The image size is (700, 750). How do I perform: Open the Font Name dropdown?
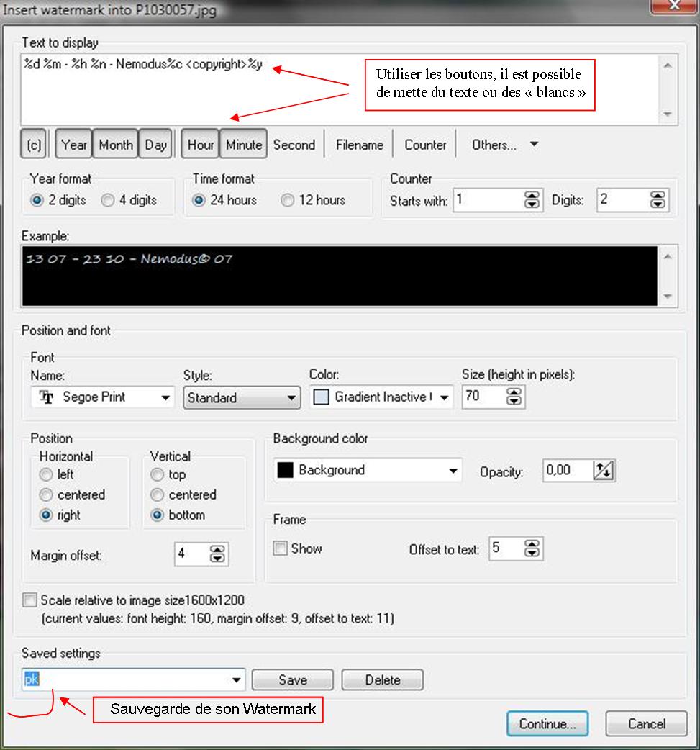pyautogui.click(x=165, y=397)
